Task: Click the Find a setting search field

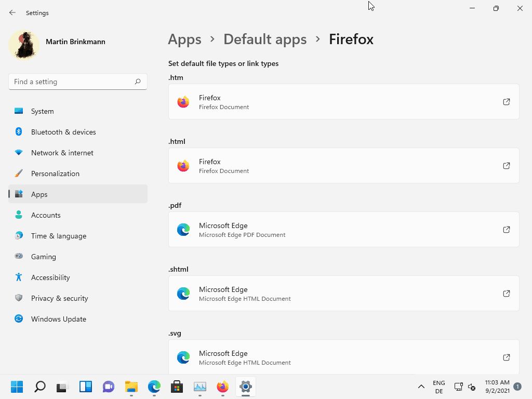Action: click(x=78, y=82)
